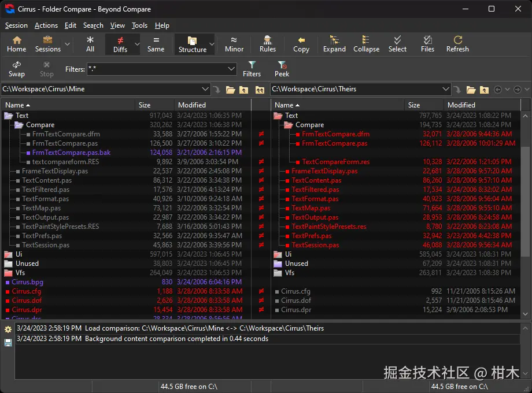This screenshot has height=393, width=532.
Task: Collapse all folders with Collapse button
Action: [366, 44]
